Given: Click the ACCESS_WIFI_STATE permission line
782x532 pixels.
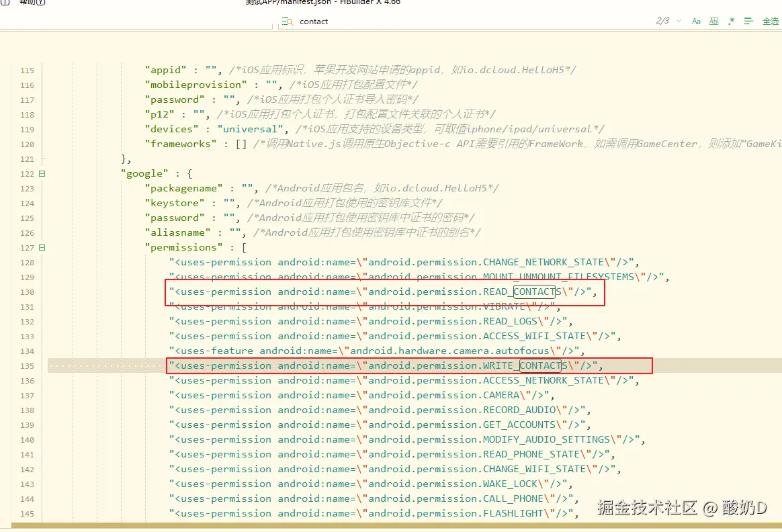Looking at the screenshot, I should (395, 336).
